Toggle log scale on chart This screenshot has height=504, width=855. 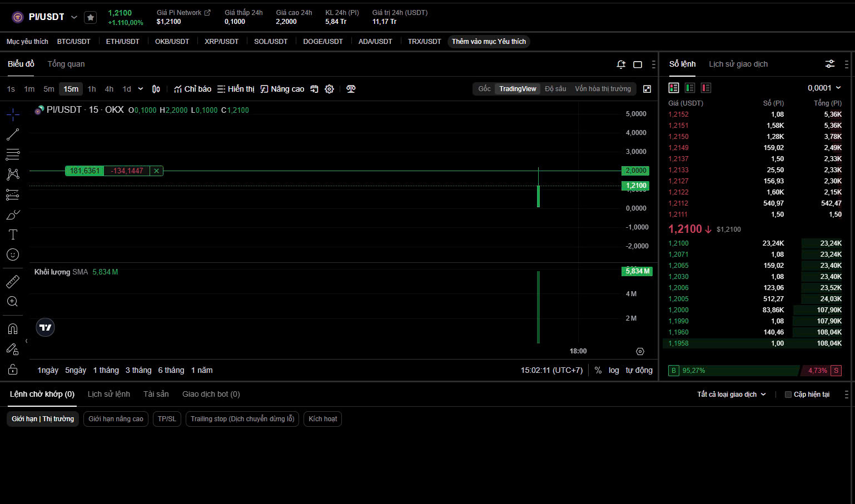(614, 370)
